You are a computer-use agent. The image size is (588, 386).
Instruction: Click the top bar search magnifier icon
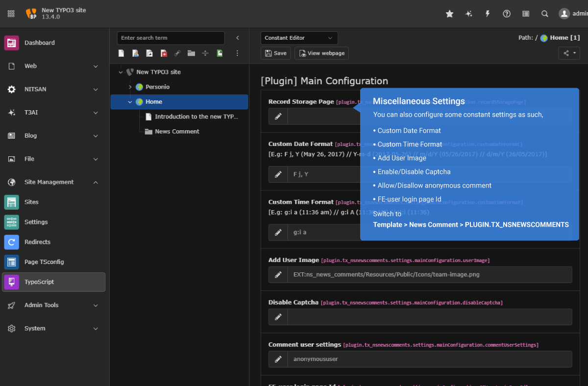click(x=545, y=14)
